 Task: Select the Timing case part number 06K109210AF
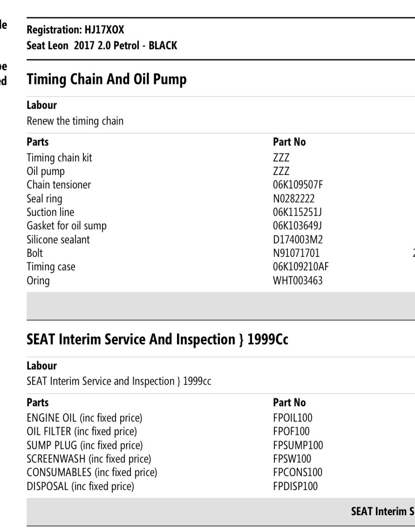coord(301,267)
